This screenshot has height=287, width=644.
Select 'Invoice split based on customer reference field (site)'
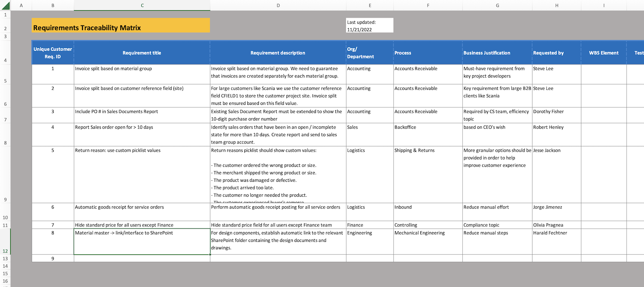coord(142,96)
